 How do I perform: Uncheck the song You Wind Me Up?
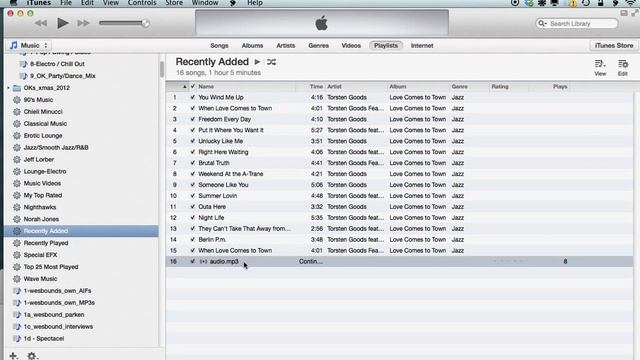pyautogui.click(x=193, y=97)
